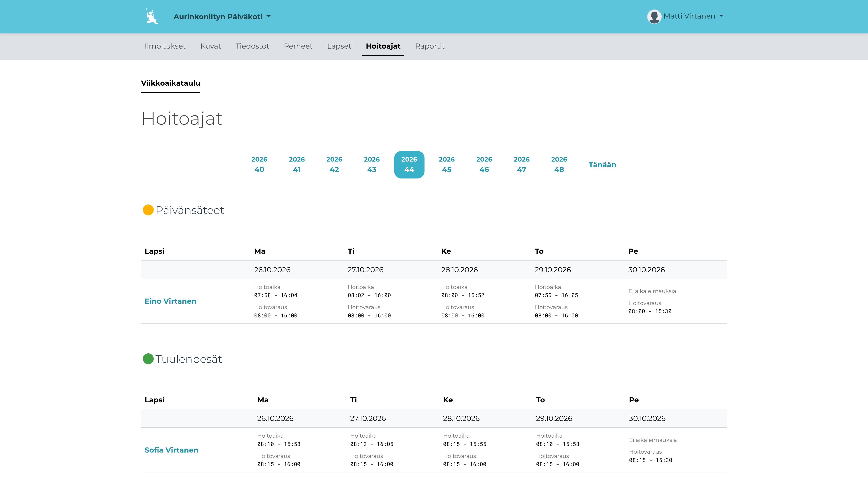Click Sofia's Monday time 08:10 - 15:58
The width and height of the screenshot is (868, 488).
pyautogui.click(x=279, y=444)
